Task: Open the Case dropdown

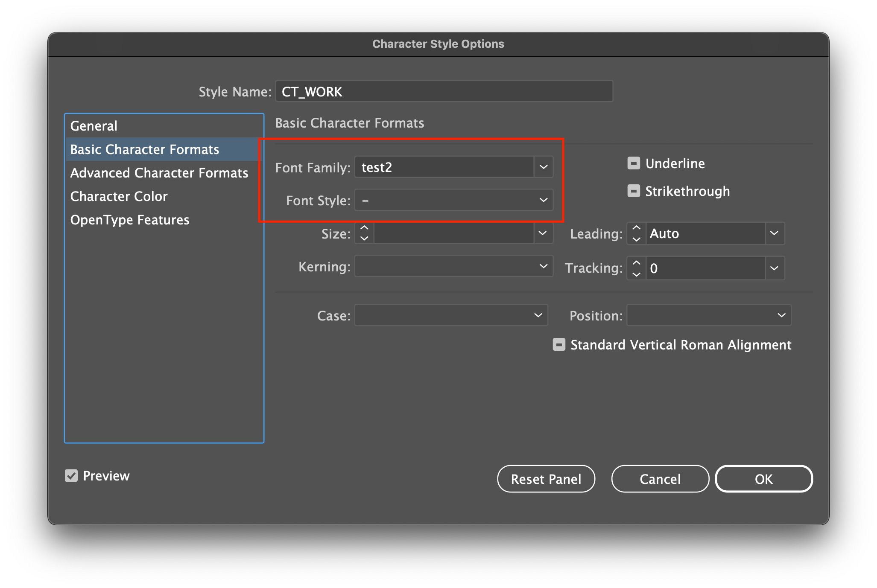Action: coord(538,315)
